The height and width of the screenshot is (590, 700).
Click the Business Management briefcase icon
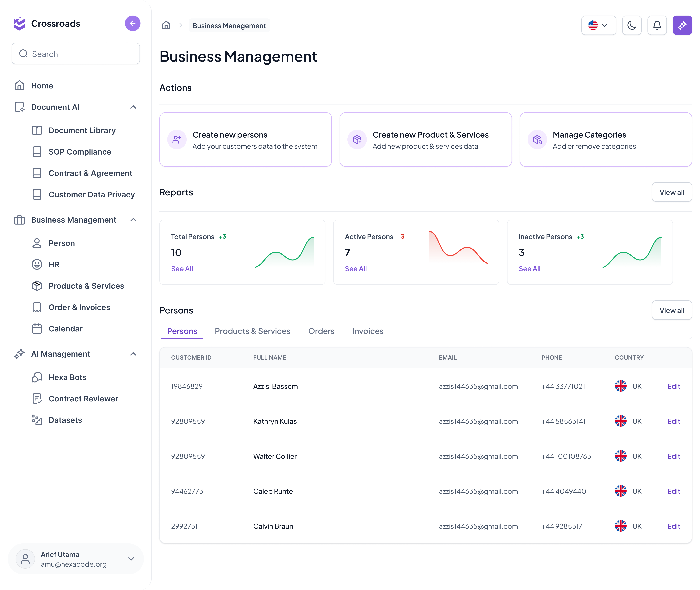[19, 220]
